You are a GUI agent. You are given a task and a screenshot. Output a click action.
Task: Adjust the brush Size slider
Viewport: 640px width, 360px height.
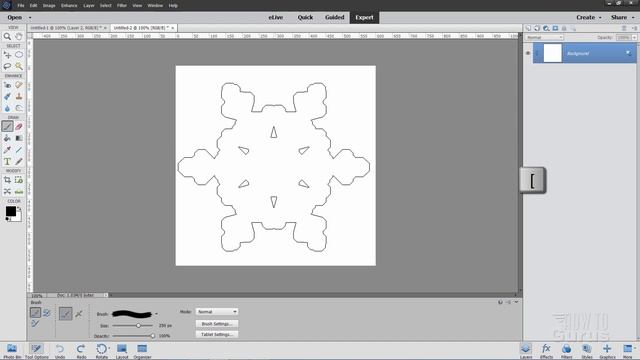click(x=138, y=326)
